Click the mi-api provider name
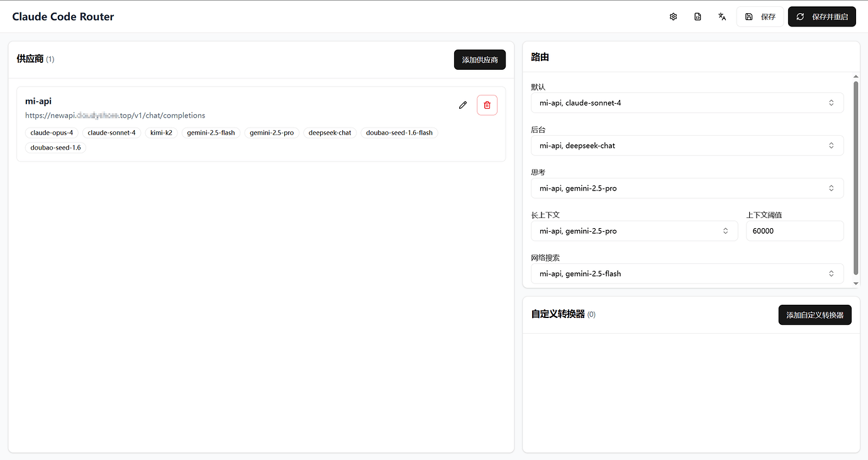This screenshot has height=460, width=868. pos(38,101)
